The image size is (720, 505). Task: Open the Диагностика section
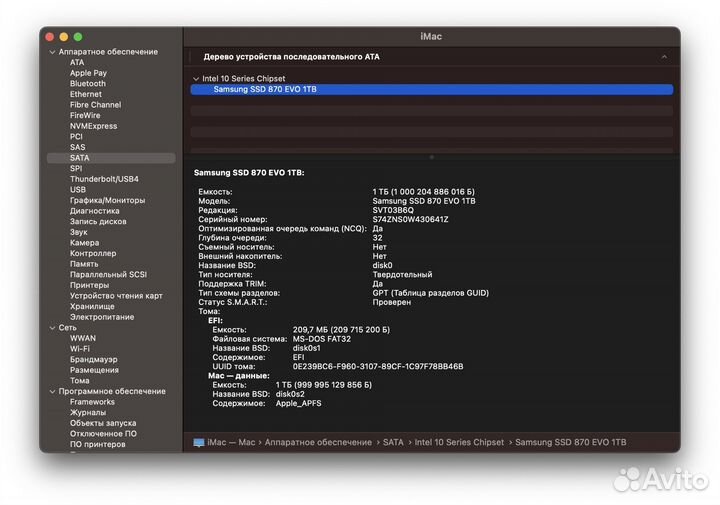(95, 211)
